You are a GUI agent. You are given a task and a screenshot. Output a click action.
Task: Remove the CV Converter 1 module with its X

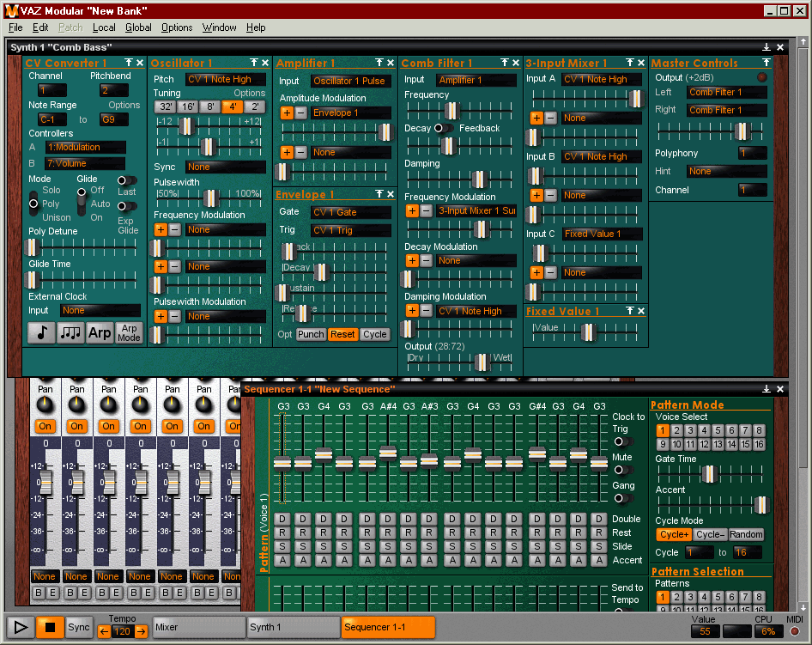(140, 63)
